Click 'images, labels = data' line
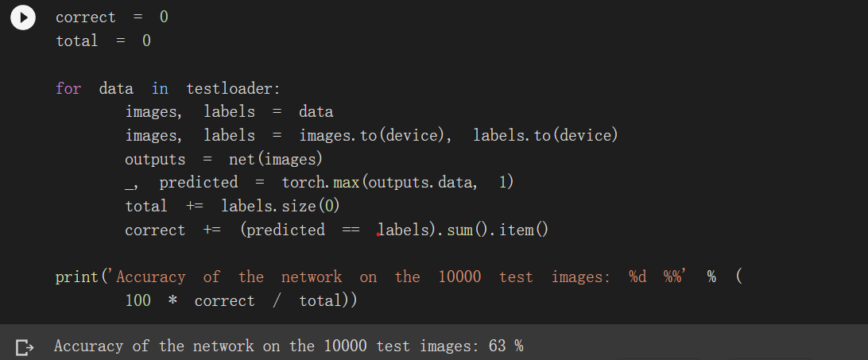868x360 pixels. click(x=229, y=112)
